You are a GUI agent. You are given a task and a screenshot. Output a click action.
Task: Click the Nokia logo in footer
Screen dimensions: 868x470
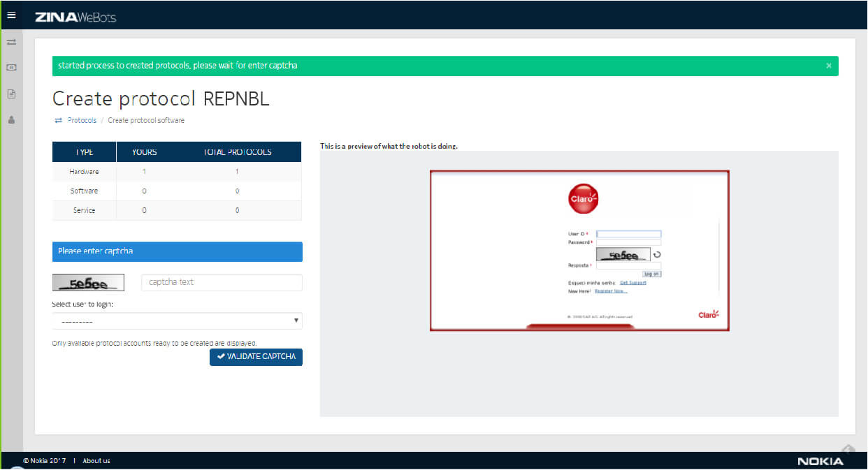click(820, 461)
